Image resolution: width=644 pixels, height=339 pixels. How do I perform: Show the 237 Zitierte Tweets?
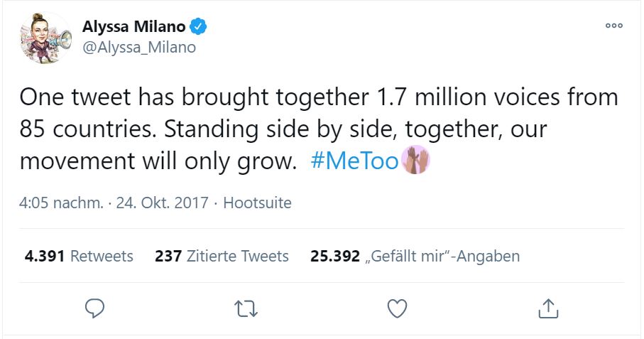222,256
